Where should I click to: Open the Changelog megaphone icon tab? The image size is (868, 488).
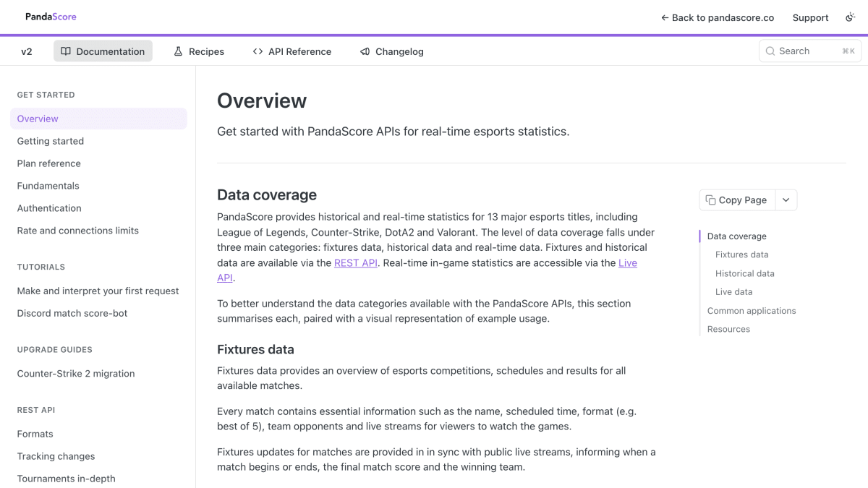point(392,51)
